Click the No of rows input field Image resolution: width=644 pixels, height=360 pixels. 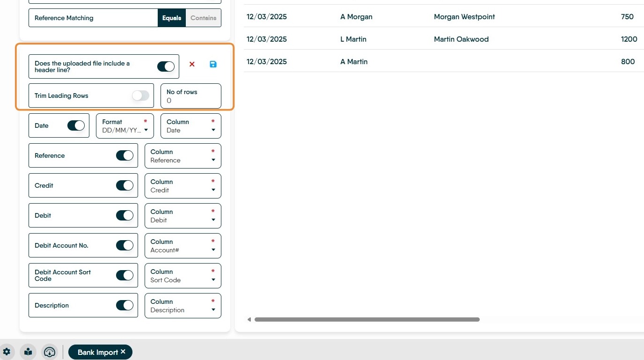point(191,96)
